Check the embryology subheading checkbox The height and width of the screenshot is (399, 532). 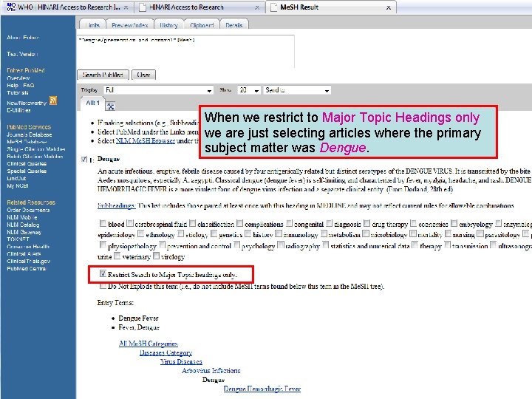[454, 223]
